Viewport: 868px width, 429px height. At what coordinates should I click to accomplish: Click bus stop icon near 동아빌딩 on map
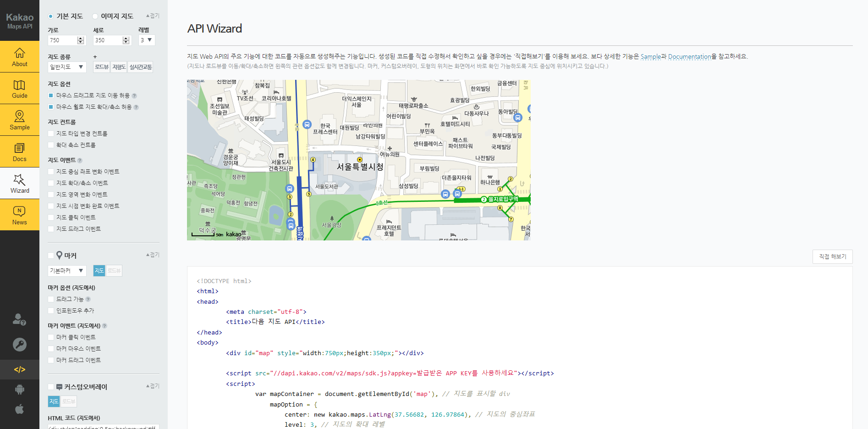coord(518,117)
